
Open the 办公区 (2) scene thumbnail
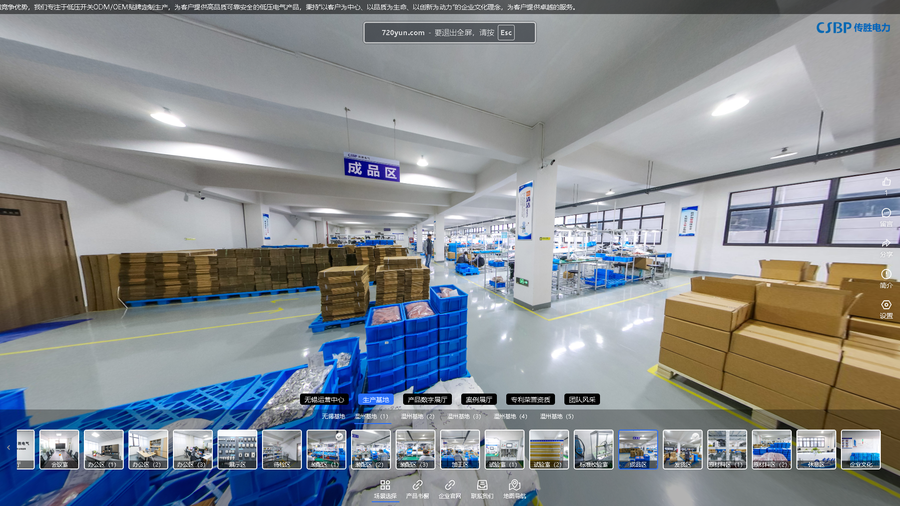pyautogui.click(x=148, y=450)
